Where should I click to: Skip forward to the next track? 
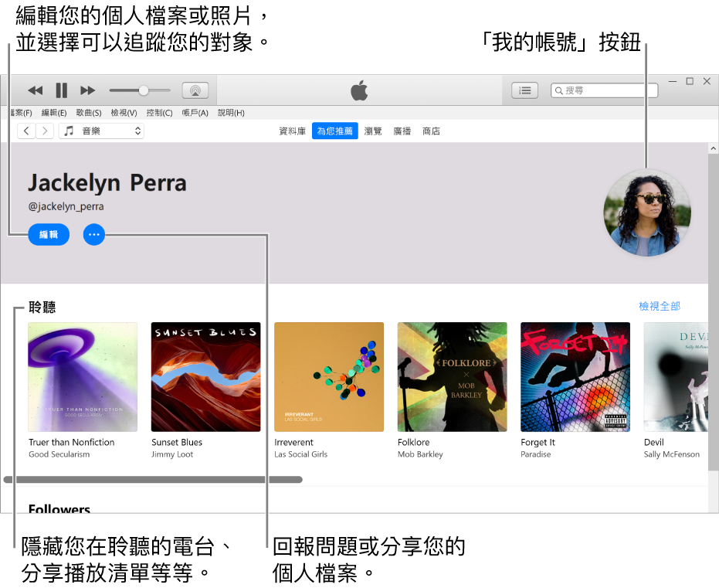(x=87, y=90)
